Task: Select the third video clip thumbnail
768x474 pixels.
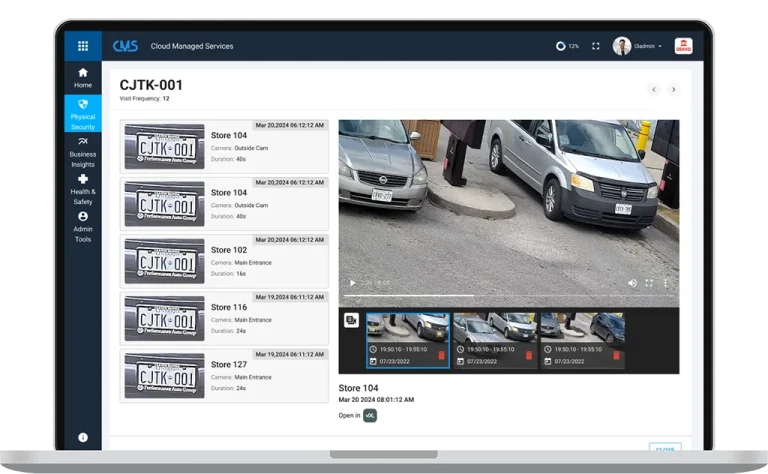Action: [x=582, y=328]
